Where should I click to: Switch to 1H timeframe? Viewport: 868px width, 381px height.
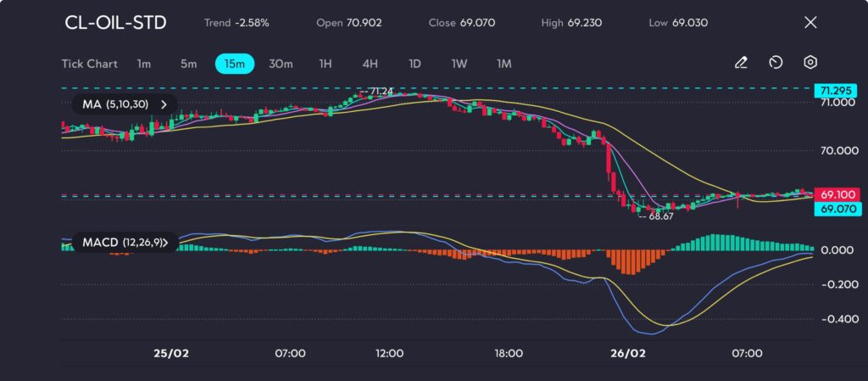pyautogui.click(x=325, y=64)
